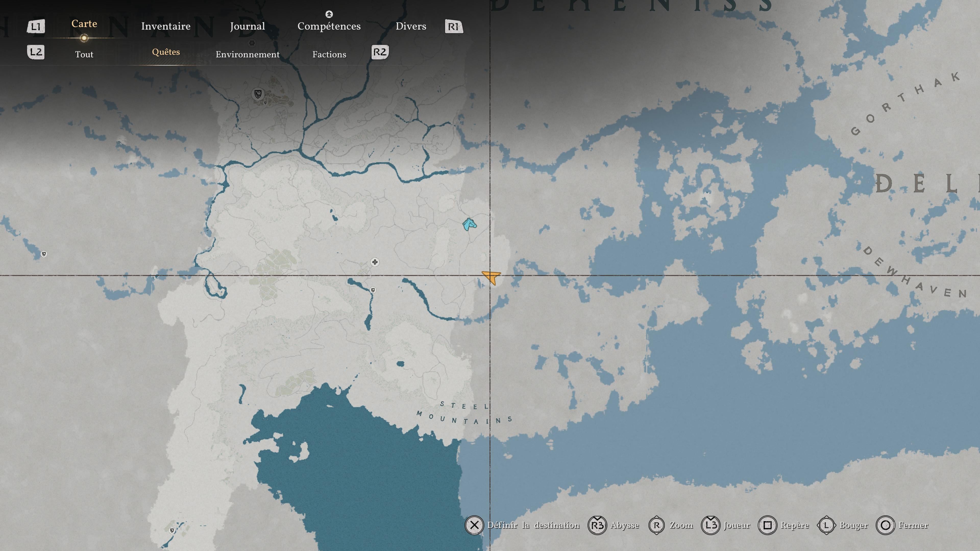Click the circle button icon for Fermer
Screen dimensions: 980x551
tap(885, 525)
